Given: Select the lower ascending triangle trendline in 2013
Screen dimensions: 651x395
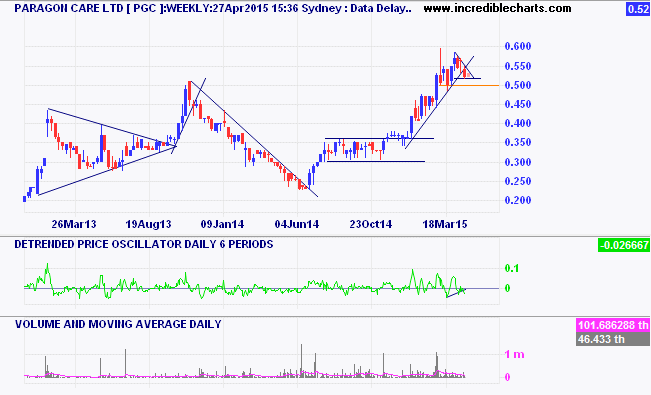Looking at the screenshot, I should 107,170.
